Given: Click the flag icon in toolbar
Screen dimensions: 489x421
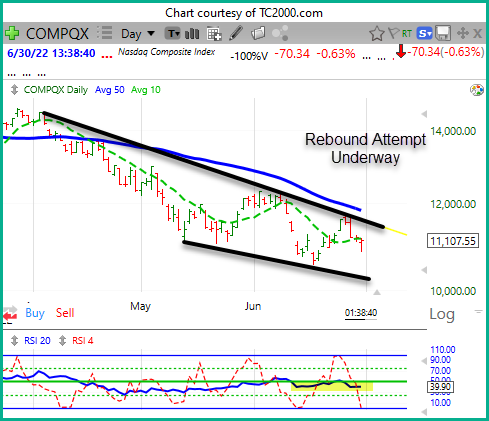Looking at the screenshot, I should (x=393, y=33).
